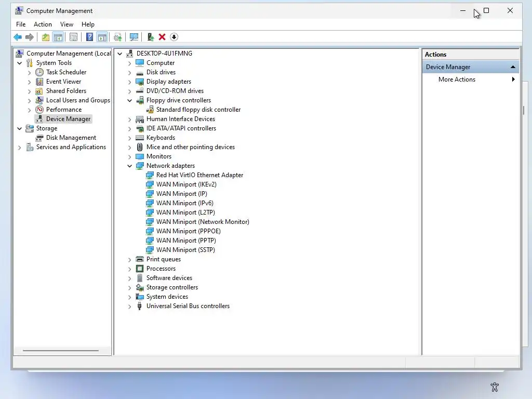
Task: Select WAN Miniport (IKEv2)
Action: point(187,184)
